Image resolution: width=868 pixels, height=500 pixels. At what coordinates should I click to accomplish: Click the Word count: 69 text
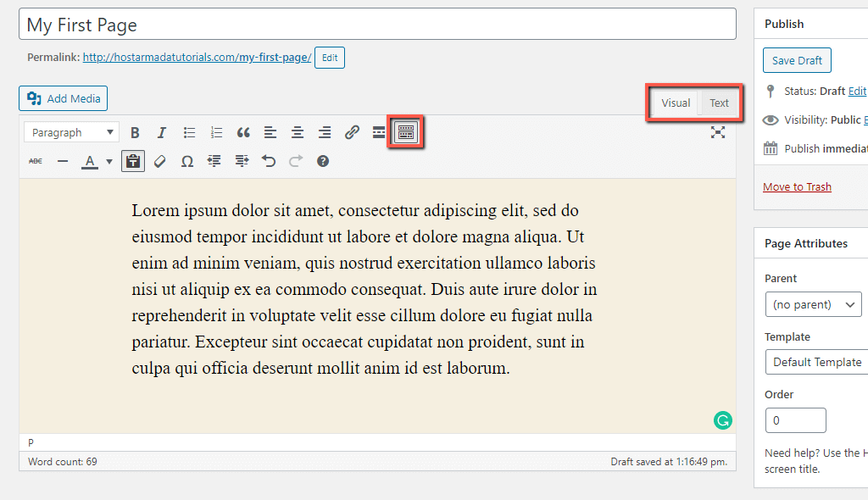pos(63,462)
